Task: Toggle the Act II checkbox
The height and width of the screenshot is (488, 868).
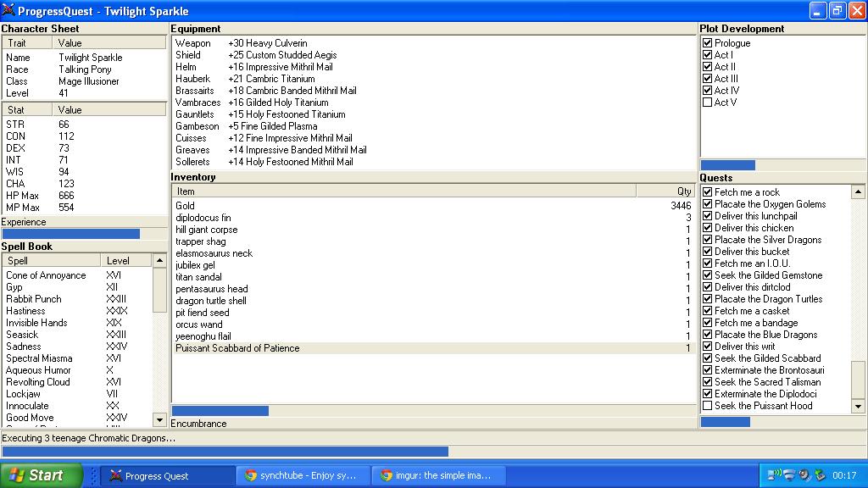Action: [708, 66]
